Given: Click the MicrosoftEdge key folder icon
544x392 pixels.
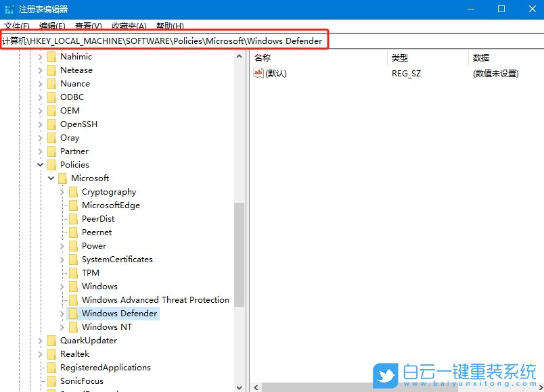Looking at the screenshot, I should [73, 205].
